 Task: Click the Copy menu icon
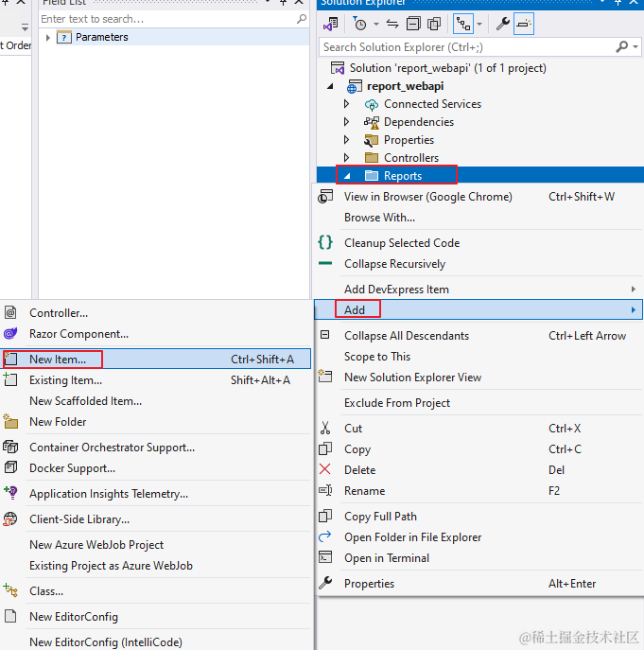pyautogui.click(x=325, y=448)
